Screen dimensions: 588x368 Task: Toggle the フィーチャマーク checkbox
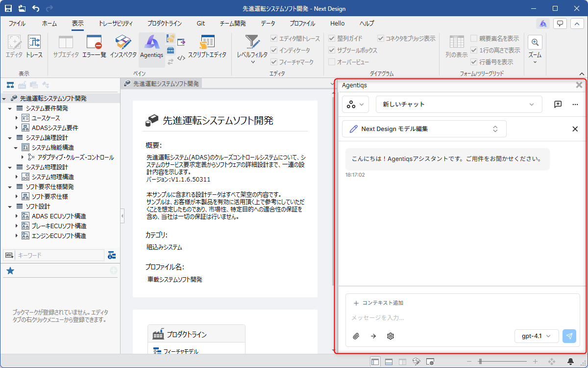pos(274,62)
